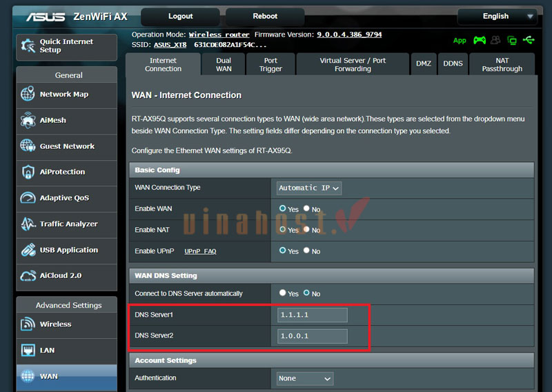Select No for Enable UPnP
This screenshot has height=392, width=552.
[x=306, y=251]
